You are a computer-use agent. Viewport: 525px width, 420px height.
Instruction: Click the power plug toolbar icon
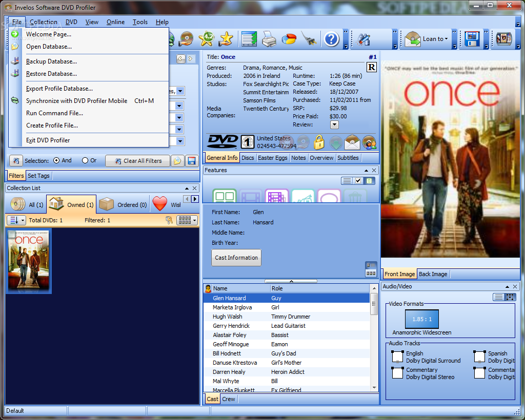pos(309,39)
